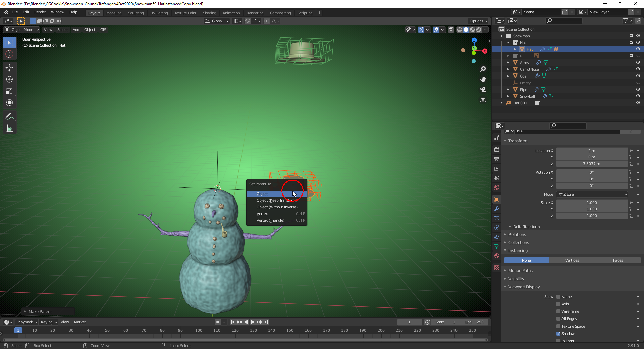Viewport: 644px width, 349px height.
Task: Enable the Wireframe display checkbox
Action: click(558, 311)
